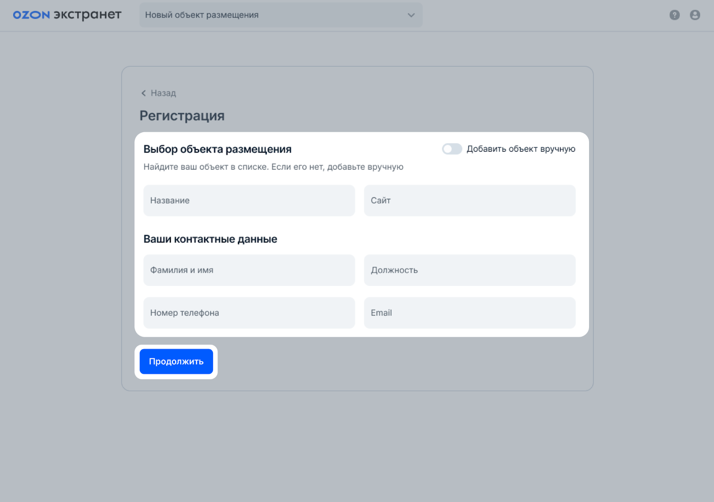This screenshot has height=502, width=714.
Task: Click into the 'Фамилия и имя' field
Action: [249, 270]
